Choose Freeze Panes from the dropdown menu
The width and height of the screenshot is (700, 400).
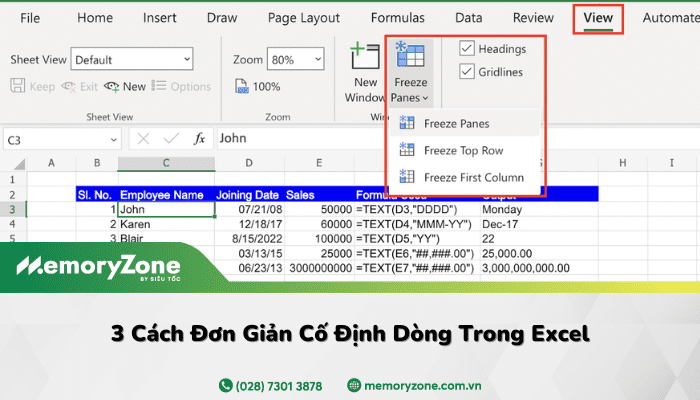tap(464, 123)
